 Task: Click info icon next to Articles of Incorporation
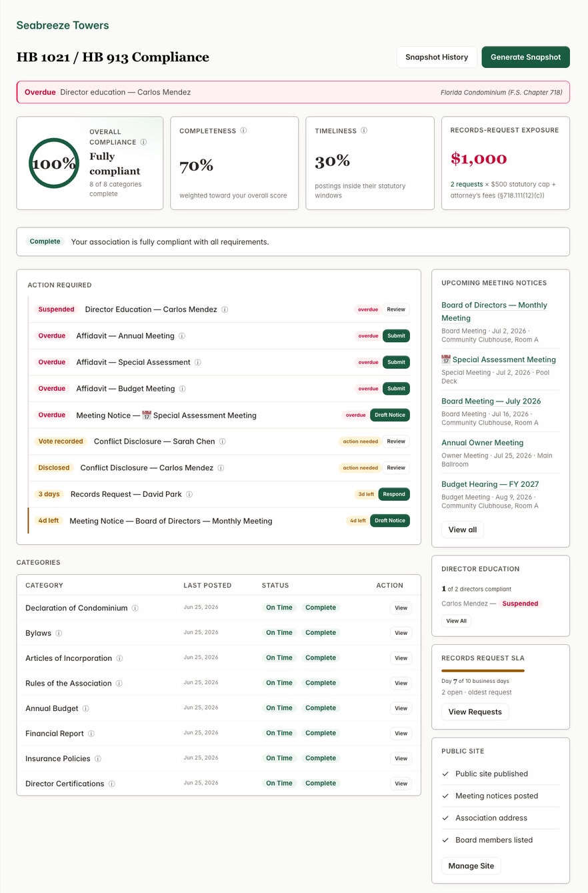coord(120,658)
